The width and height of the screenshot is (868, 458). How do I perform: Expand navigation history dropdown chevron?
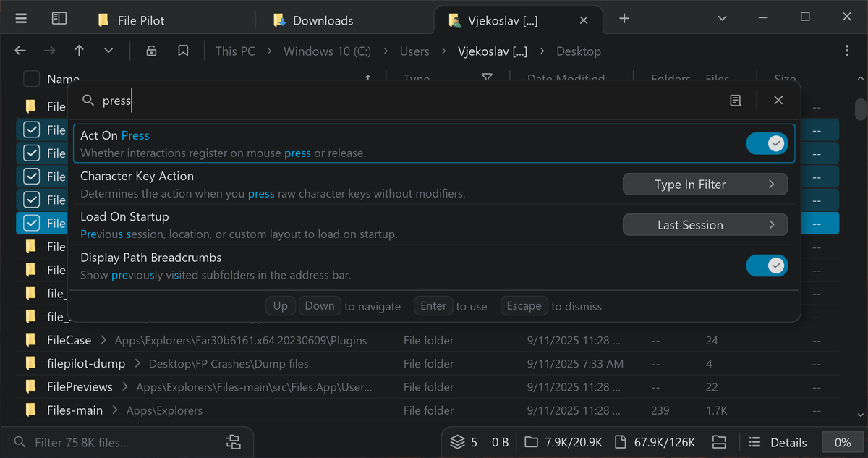point(109,51)
